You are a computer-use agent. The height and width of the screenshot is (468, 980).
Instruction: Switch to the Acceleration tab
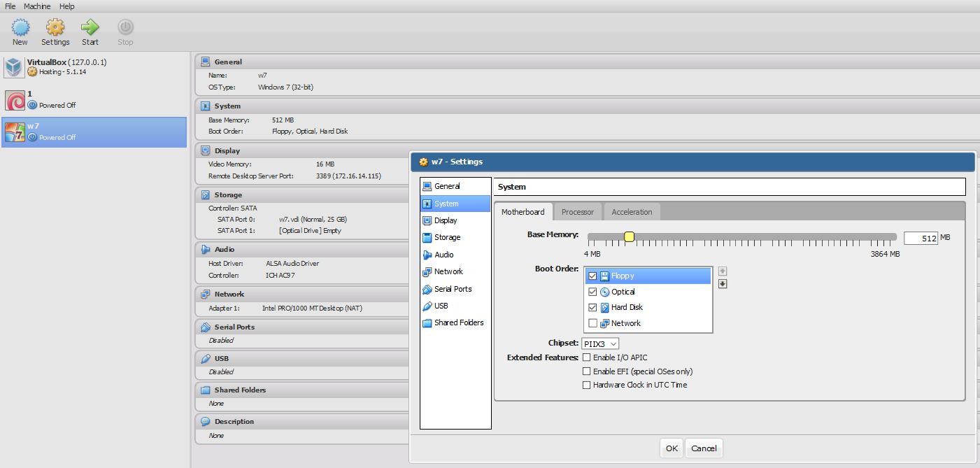632,212
